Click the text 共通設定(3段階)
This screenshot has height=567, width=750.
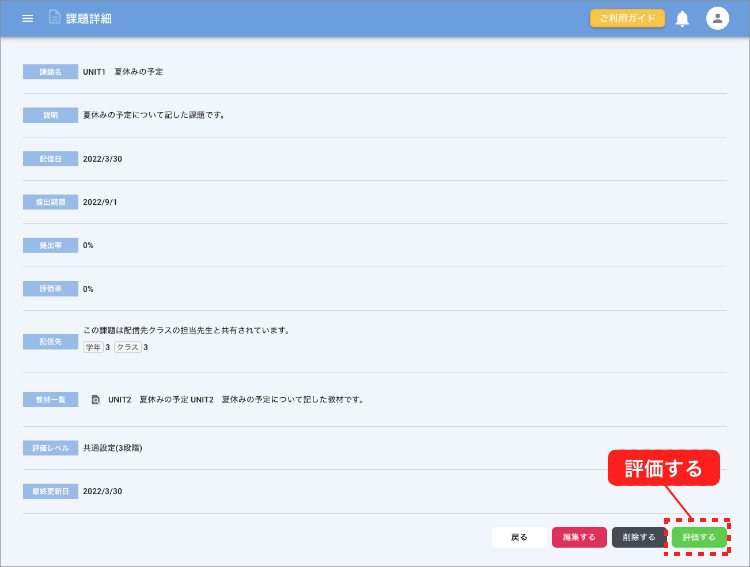pyautogui.click(x=112, y=448)
